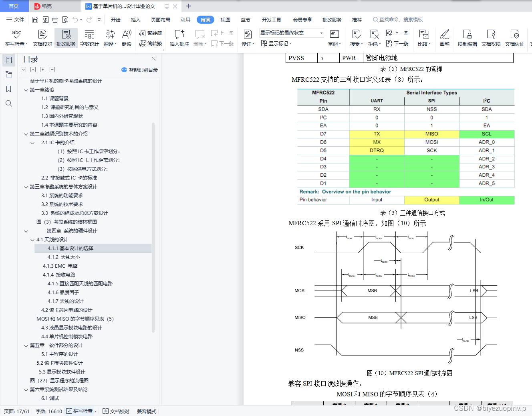Switch to the 视图 ribbon tab
Screen dimensions: 532x416
point(226,20)
